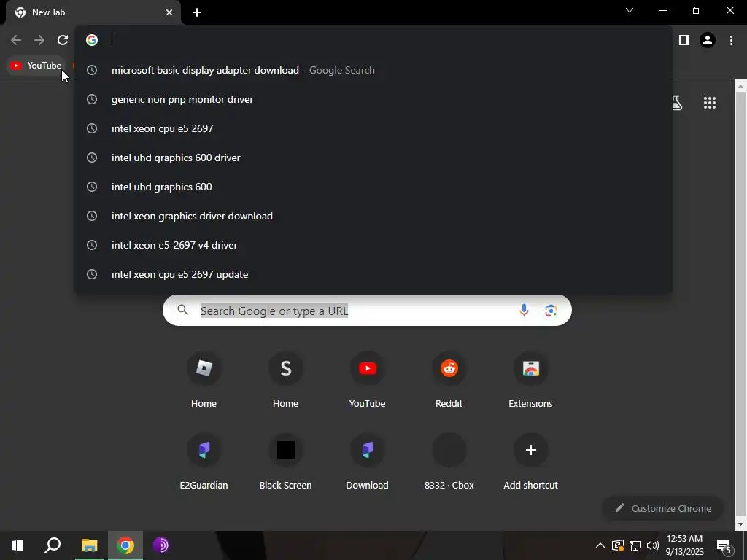
Task: Open Chrome three-dot menu
Action: coord(731,40)
